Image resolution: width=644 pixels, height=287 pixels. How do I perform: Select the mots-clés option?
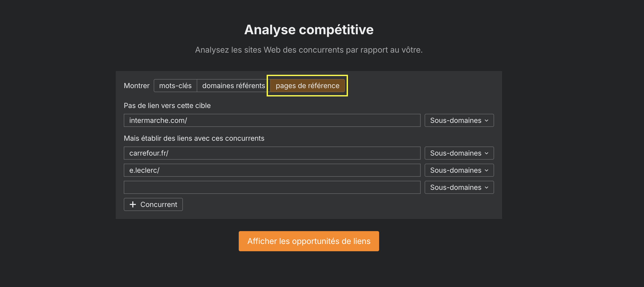(175, 86)
